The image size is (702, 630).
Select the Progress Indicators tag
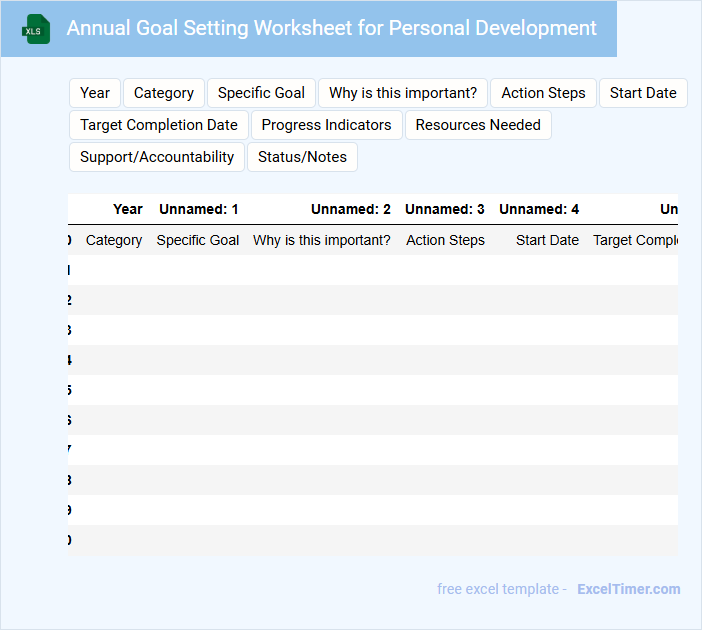[x=327, y=125]
